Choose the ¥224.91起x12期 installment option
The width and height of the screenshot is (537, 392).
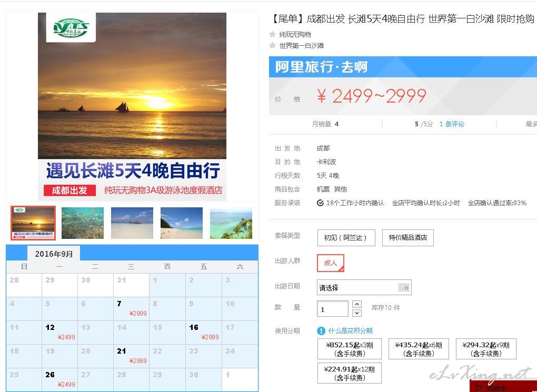(x=350, y=373)
